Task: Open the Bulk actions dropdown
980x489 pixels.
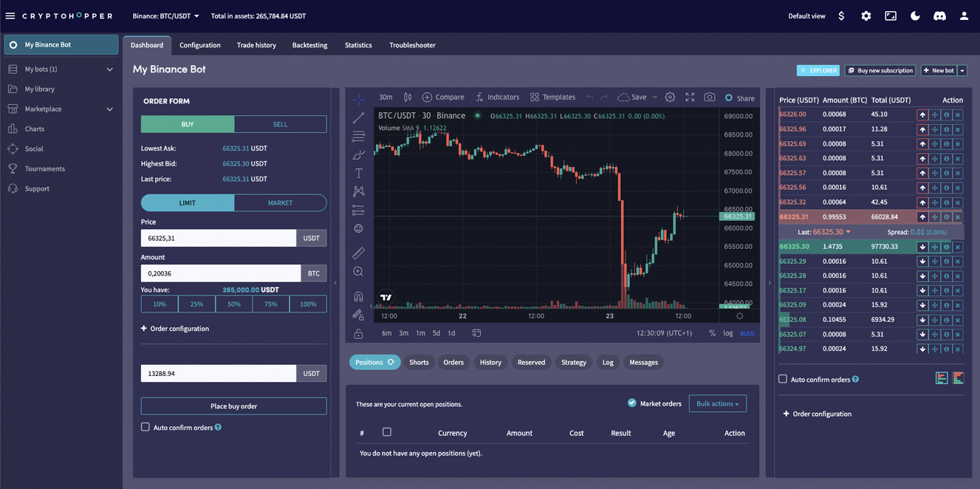Action: pyautogui.click(x=717, y=404)
